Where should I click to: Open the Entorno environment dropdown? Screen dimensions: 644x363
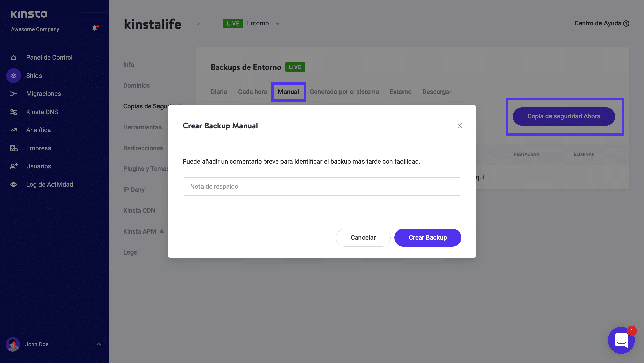278,24
